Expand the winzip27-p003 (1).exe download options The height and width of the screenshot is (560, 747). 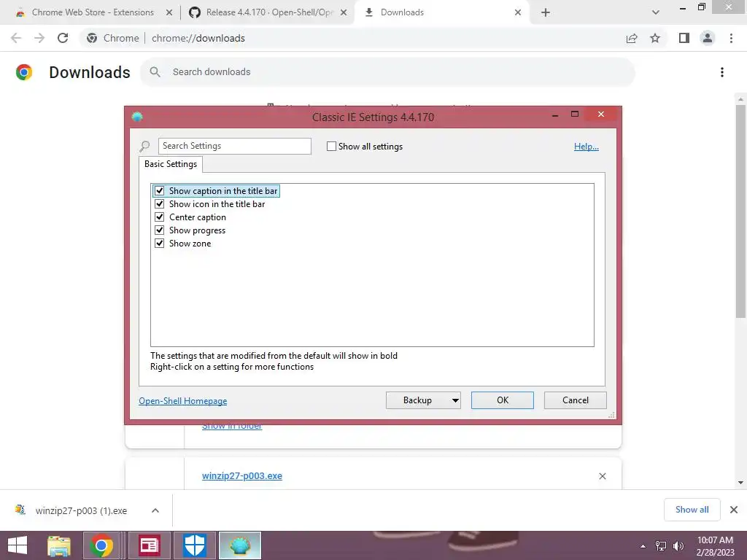point(155,510)
